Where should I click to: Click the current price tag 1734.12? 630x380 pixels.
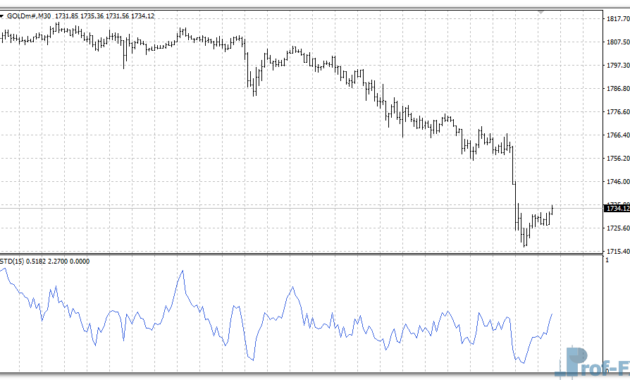pyautogui.click(x=617, y=208)
